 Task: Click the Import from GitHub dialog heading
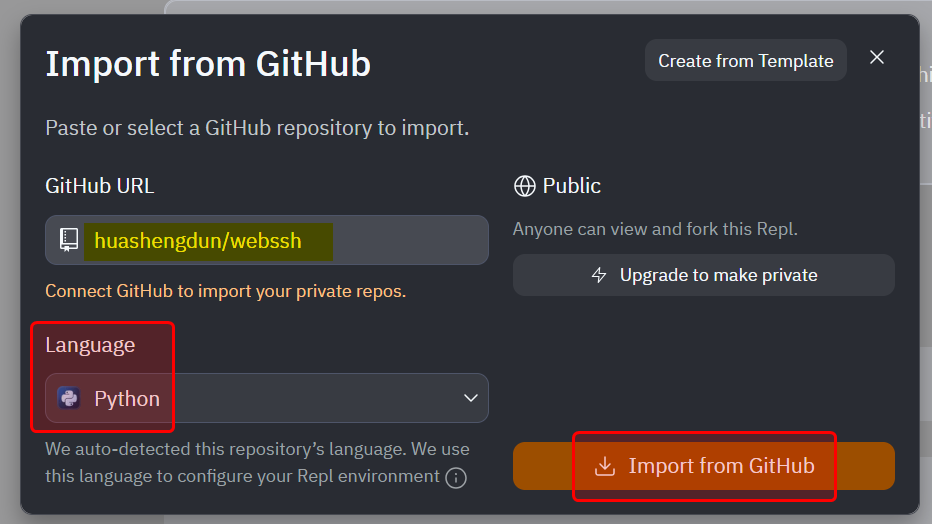click(208, 64)
